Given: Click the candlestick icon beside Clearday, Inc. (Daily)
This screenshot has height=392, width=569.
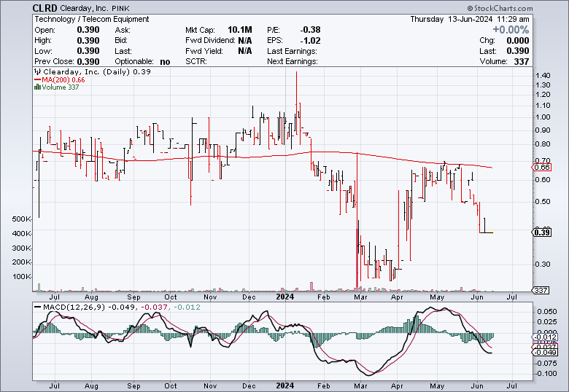Looking at the screenshot, I should 38,71.
